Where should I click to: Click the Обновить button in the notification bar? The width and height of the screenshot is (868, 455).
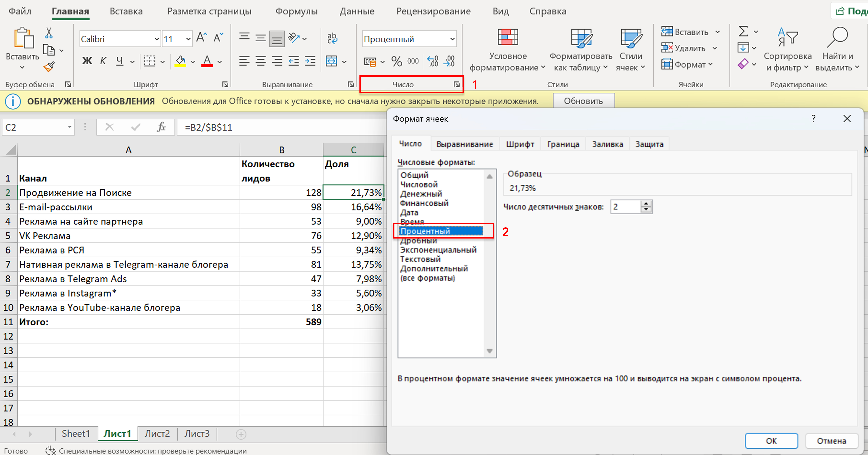click(584, 100)
